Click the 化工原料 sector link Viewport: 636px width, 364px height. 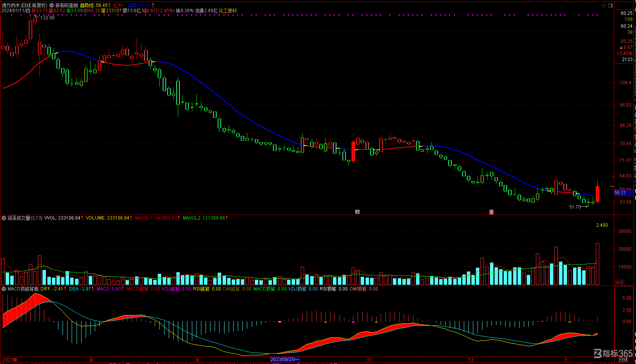click(x=228, y=11)
